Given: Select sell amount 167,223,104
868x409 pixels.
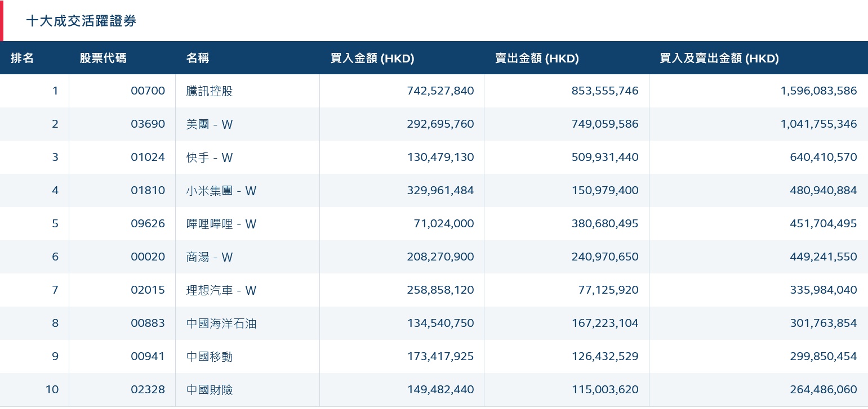Looking at the screenshot, I should coord(605,323).
